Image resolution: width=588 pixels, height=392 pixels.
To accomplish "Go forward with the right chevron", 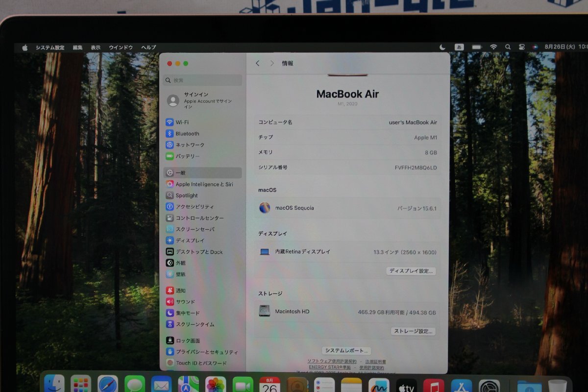I will tap(272, 63).
